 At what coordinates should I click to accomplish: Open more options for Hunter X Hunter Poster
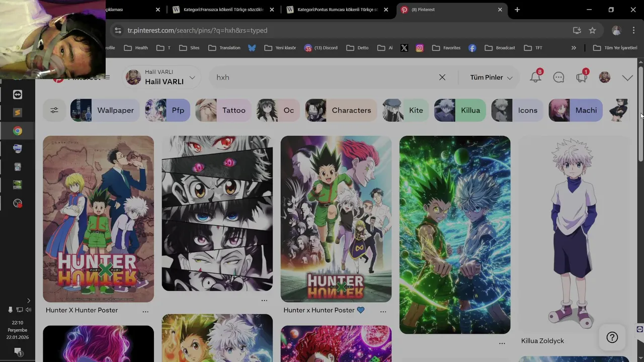point(145,311)
